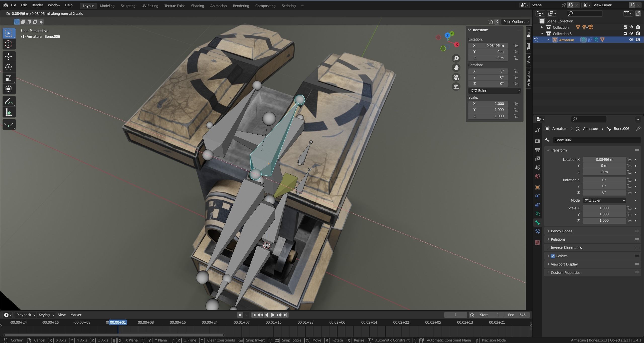Open the Playback menu in timeline
Viewport: 644px width, 343px height.
pos(25,315)
